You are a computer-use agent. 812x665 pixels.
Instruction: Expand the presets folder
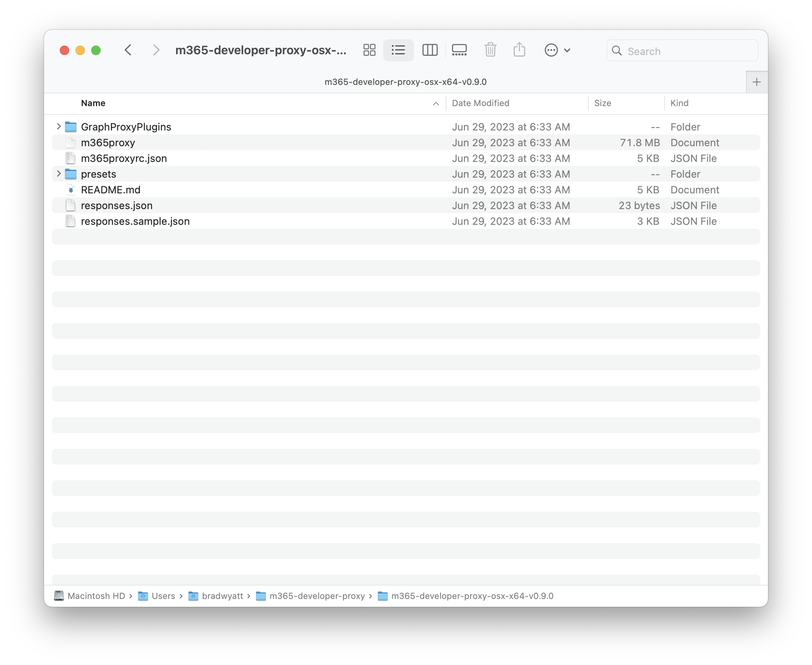[59, 174]
